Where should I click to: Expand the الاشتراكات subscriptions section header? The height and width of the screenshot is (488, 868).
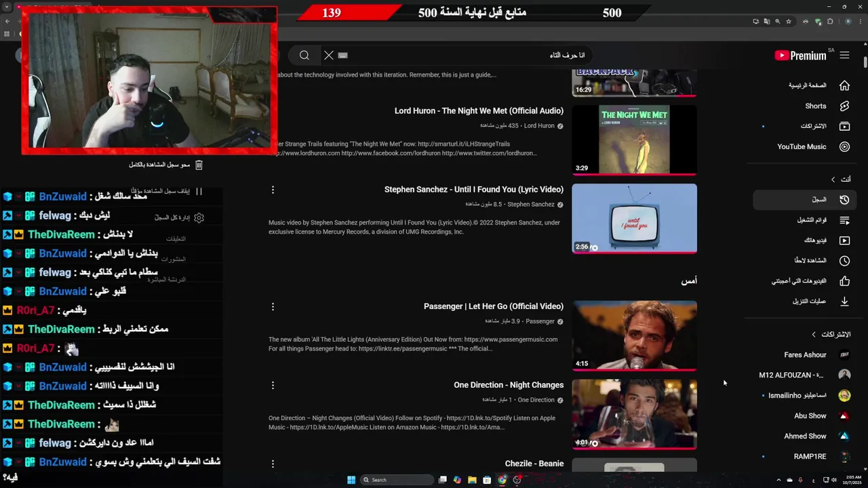(x=831, y=334)
